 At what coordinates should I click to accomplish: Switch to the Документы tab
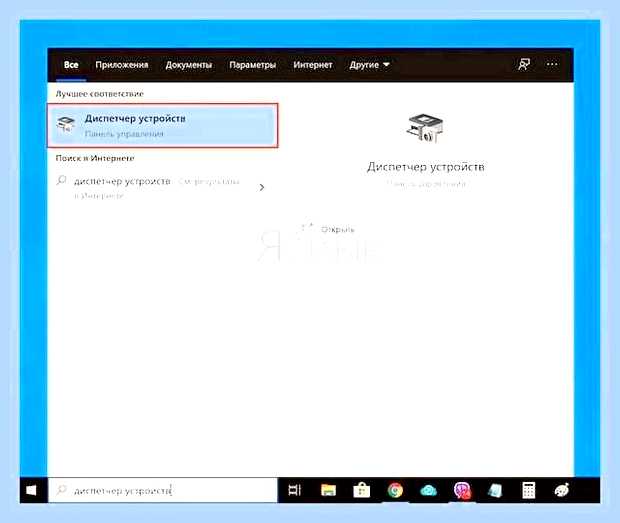pyautogui.click(x=189, y=65)
